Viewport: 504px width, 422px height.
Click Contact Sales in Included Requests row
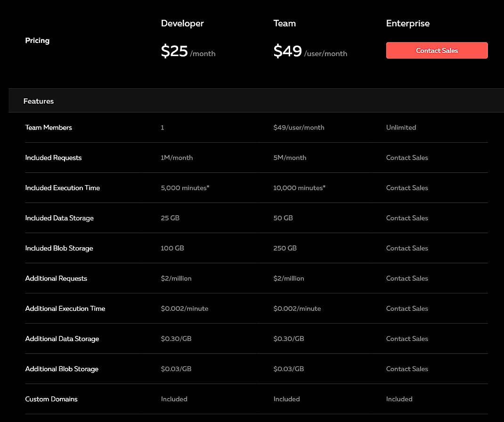407,158
